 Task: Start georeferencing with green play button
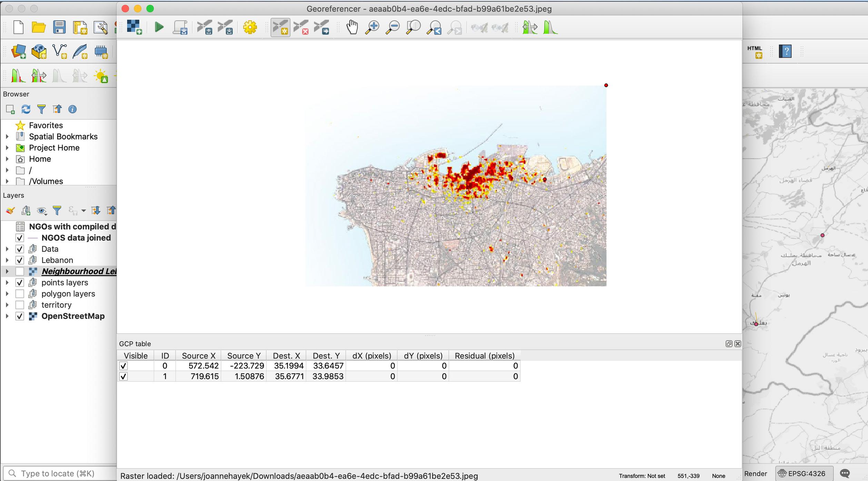pyautogui.click(x=159, y=27)
